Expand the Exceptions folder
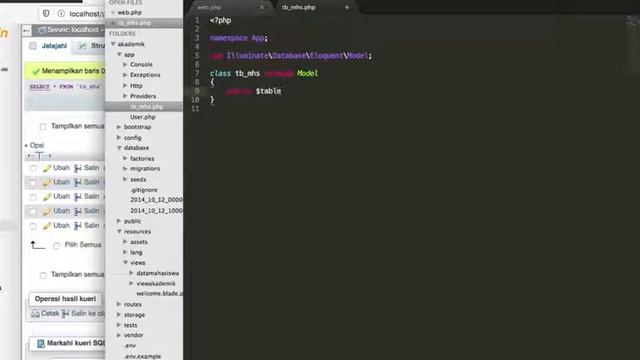This screenshot has width=640, height=360. click(x=125, y=75)
